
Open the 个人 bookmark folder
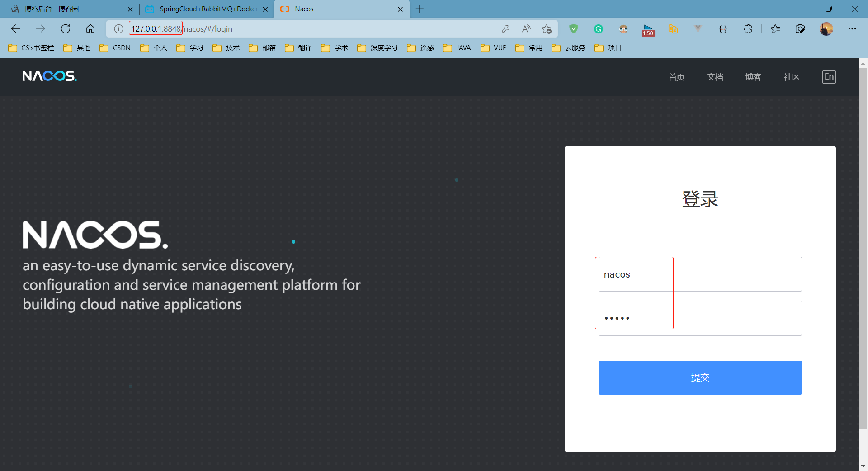[154, 48]
